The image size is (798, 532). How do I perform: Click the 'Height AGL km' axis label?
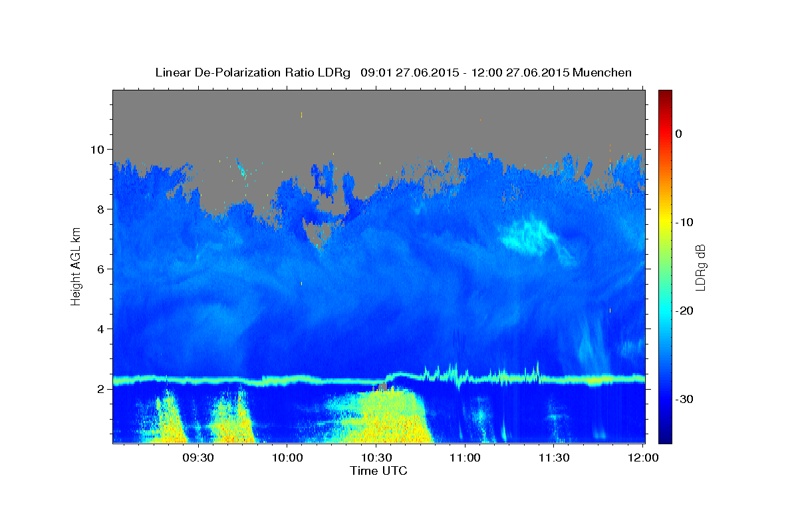click(x=76, y=266)
